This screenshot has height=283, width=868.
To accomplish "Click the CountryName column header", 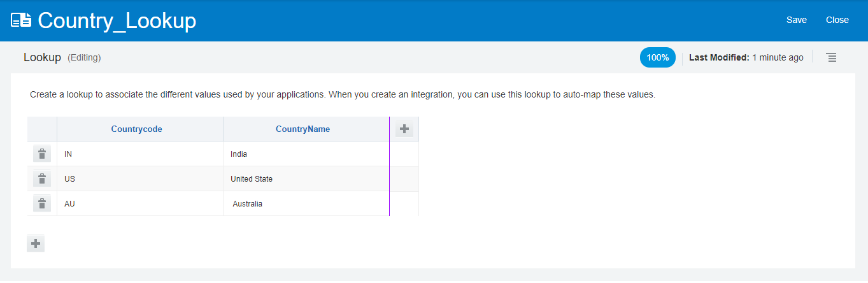I will [x=302, y=129].
